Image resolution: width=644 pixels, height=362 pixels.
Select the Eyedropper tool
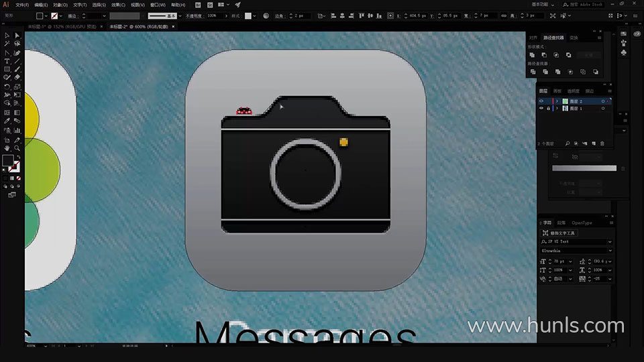point(7,121)
